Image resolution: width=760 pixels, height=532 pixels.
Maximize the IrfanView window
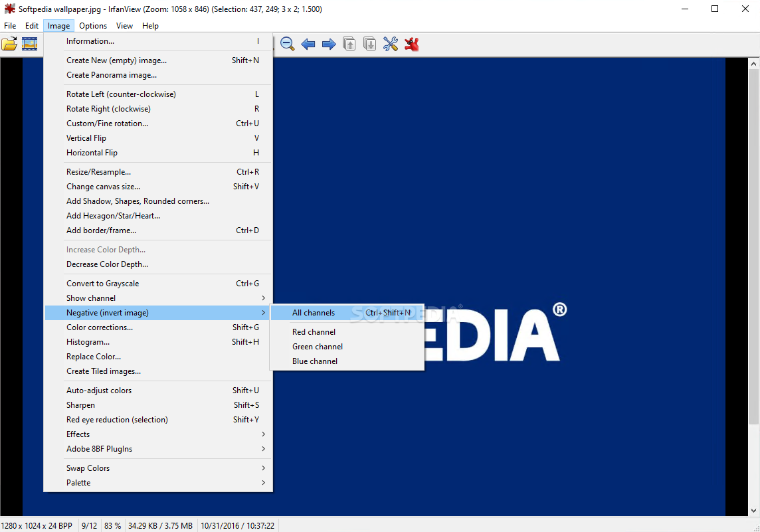coord(715,9)
